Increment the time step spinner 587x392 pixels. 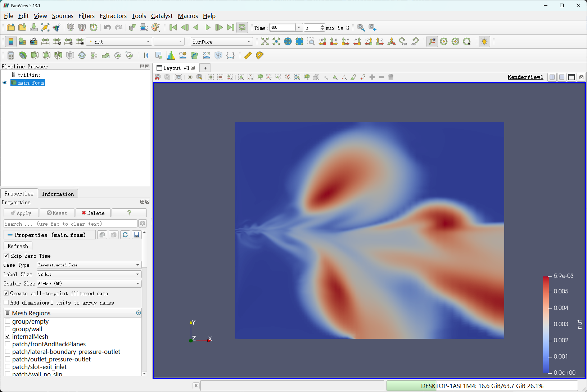[322, 26]
